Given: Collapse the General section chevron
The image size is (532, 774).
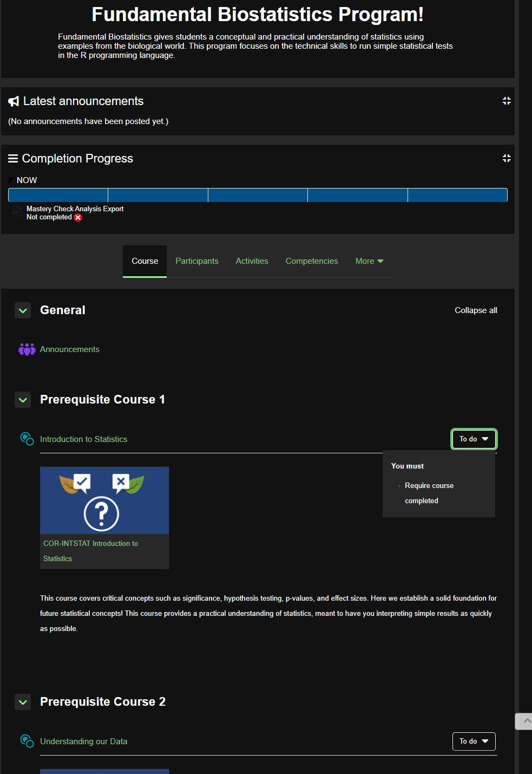Looking at the screenshot, I should coord(23,310).
